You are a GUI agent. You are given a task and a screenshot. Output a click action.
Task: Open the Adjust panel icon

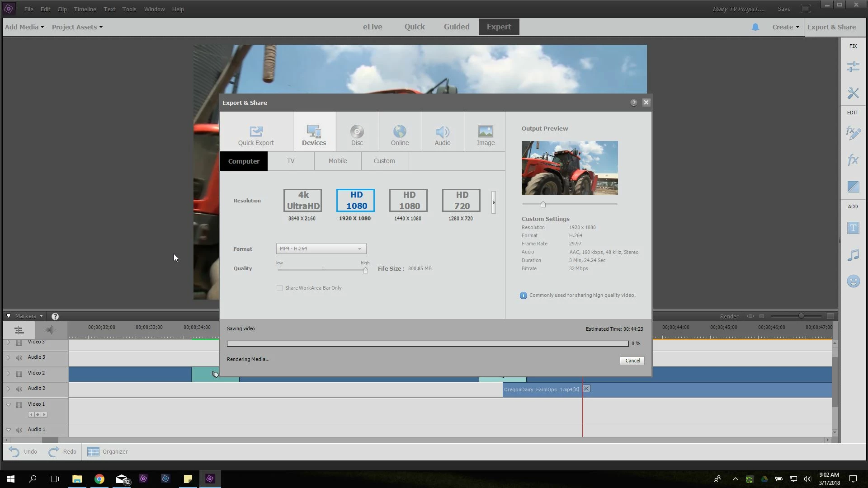click(853, 67)
